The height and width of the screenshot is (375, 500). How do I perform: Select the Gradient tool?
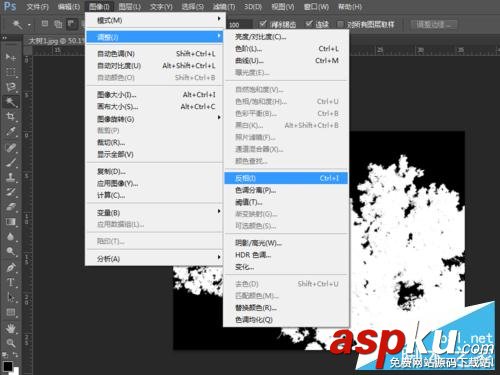11,222
